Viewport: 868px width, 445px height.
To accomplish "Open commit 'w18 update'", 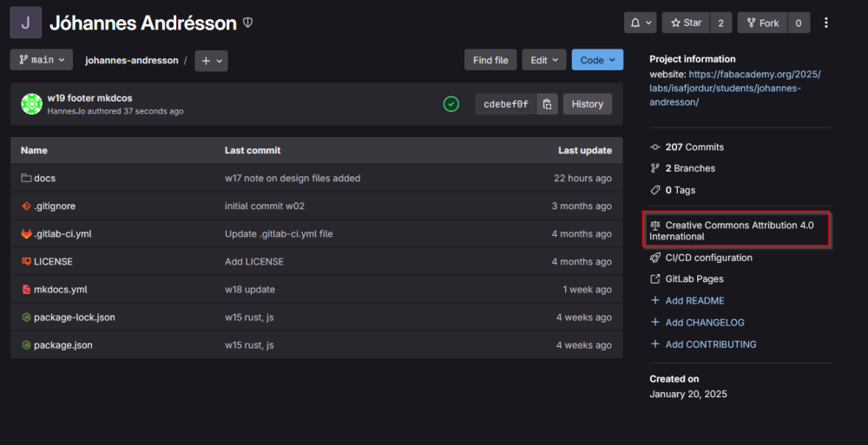I will (250, 290).
